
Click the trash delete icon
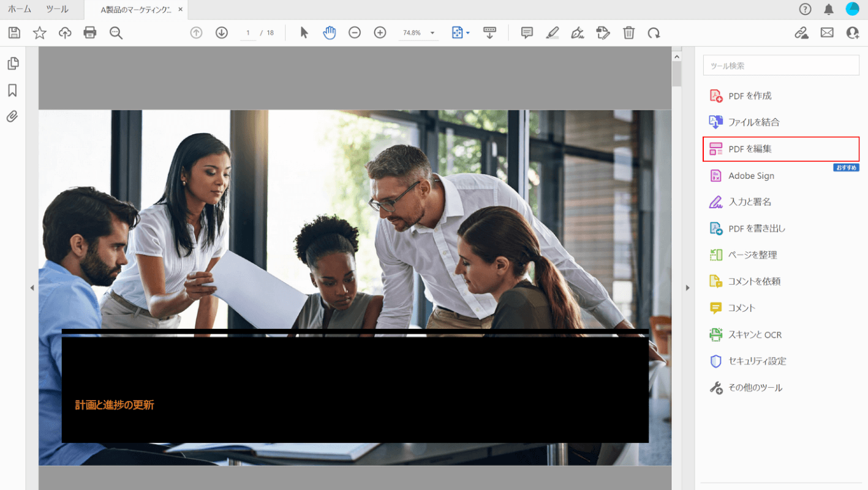coord(628,33)
